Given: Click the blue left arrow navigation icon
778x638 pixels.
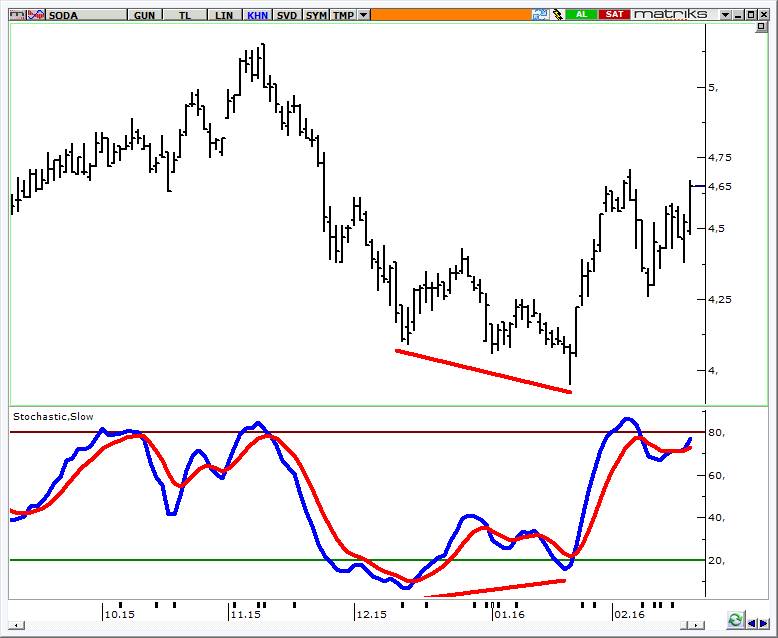Looking at the screenshot, I should coord(752,624).
